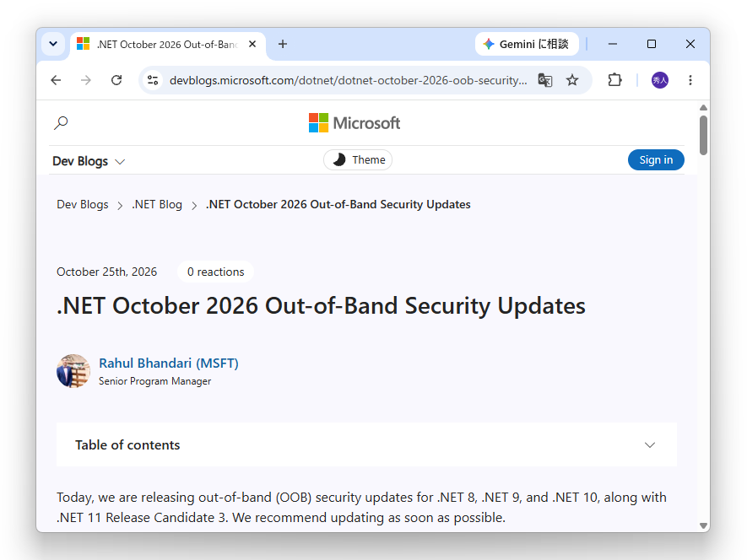This screenshot has height=560, width=747.
Task: Open the Extensions puzzle icon
Action: [615, 80]
